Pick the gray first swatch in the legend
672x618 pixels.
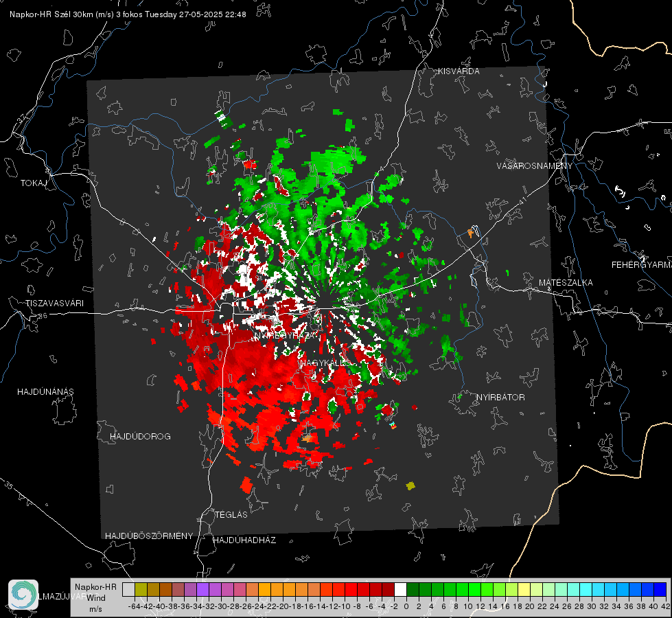pos(128,589)
